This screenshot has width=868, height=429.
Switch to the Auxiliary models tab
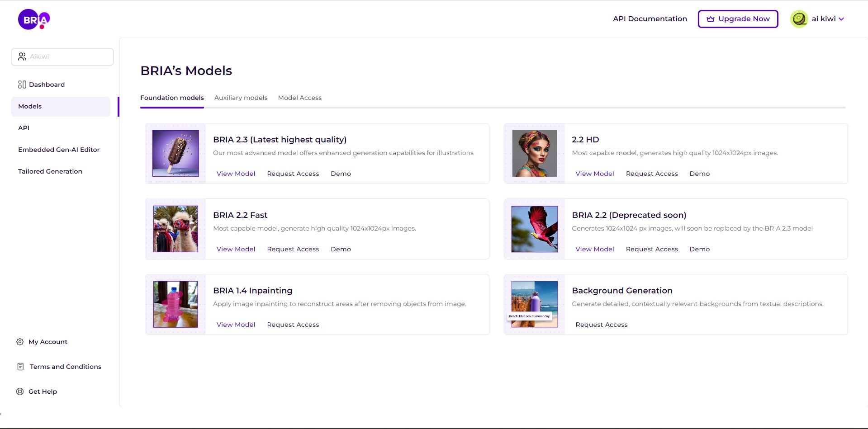click(x=241, y=98)
